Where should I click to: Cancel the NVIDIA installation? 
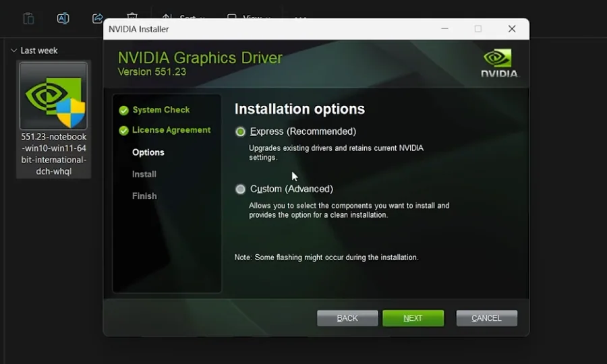point(486,318)
